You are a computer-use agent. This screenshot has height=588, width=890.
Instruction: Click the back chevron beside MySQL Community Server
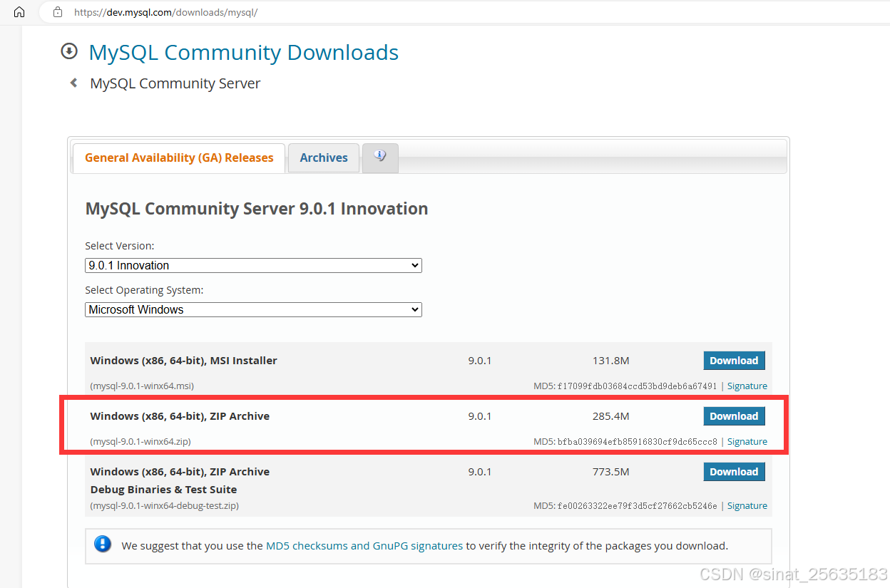(73, 83)
